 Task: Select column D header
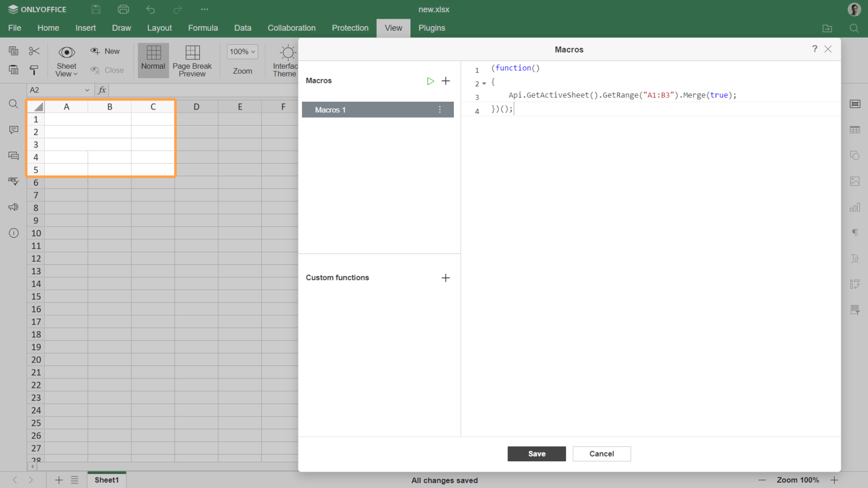[x=196, y=107]
